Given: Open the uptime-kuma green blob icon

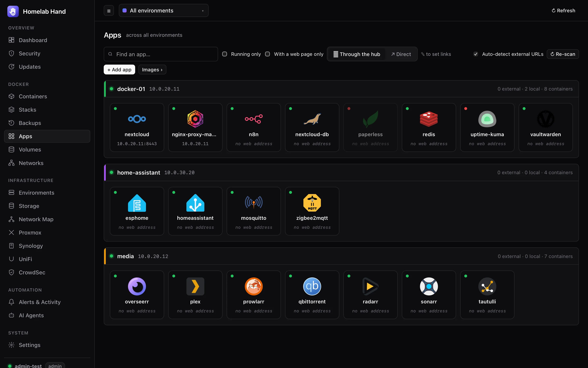Looking at the screenshot, I should pos(487,119).
